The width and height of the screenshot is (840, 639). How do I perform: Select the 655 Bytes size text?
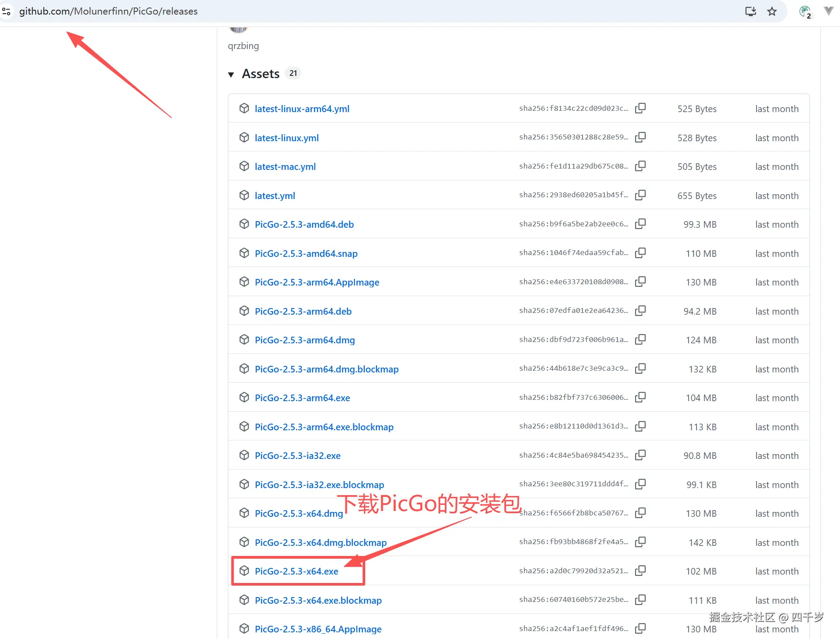(x=697, y=195)
